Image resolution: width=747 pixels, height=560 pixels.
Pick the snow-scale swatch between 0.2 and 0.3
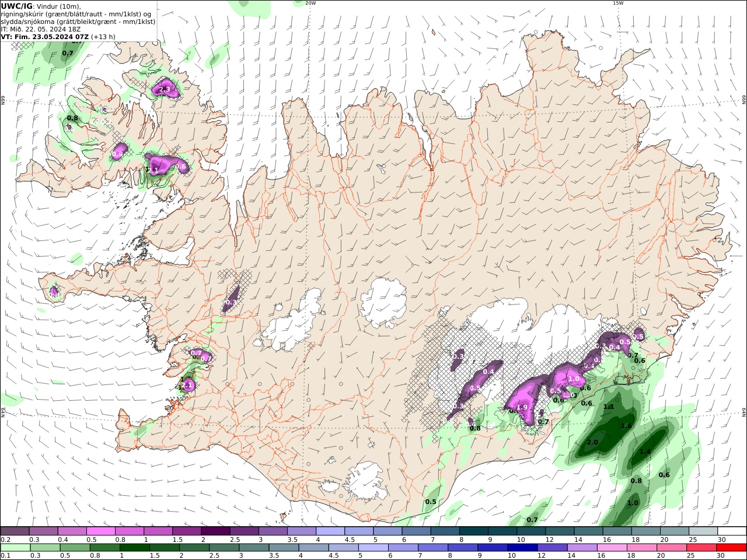(15, 531)
